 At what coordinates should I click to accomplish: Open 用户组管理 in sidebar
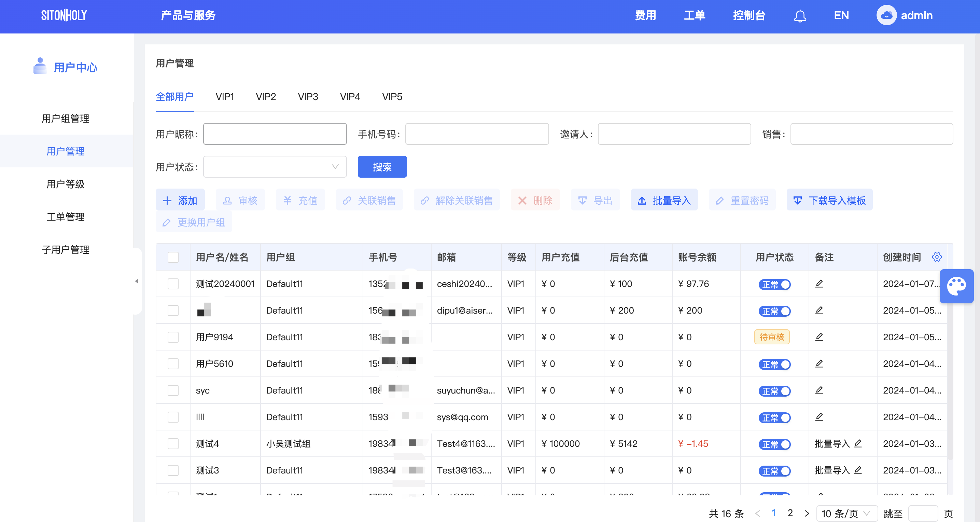(x=66, y=119)
